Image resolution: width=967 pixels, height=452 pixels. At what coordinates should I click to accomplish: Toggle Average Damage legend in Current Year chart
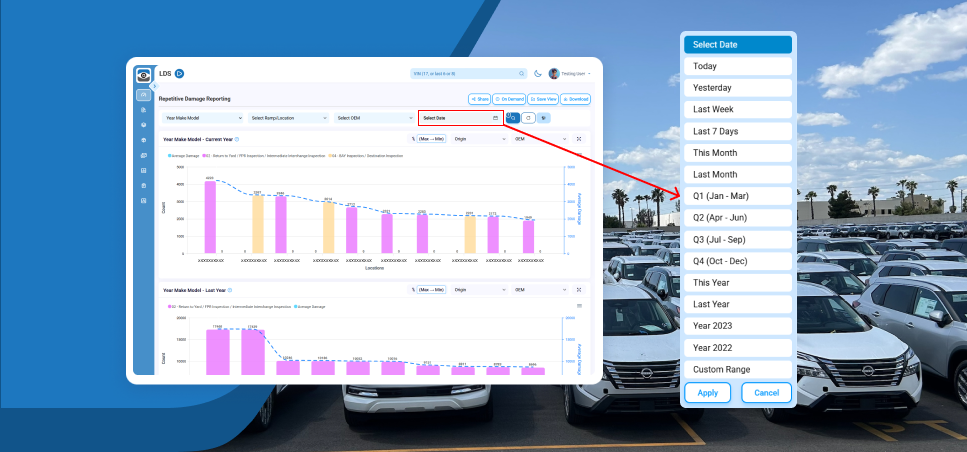click(184, 156)
